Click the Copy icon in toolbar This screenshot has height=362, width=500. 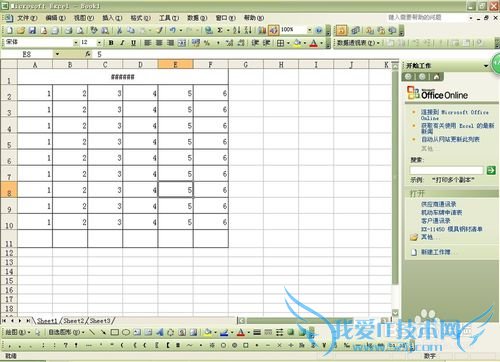pyautogui.click(x=131, y=30)
